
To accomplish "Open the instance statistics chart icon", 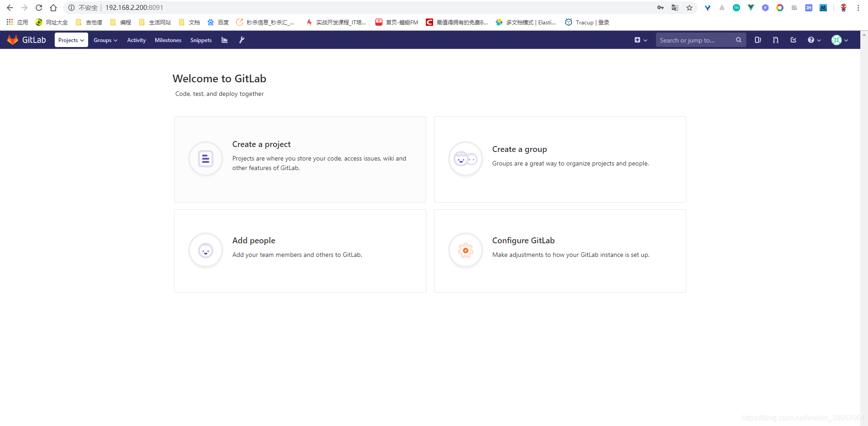I will click(225, 40).
